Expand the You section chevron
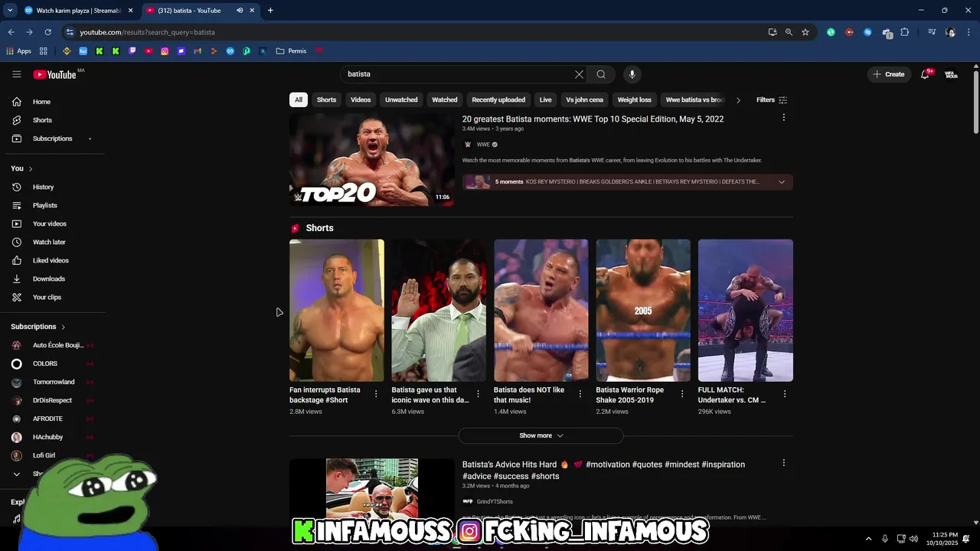Image resolution: width=980 pixels, height=551 pixels. [x=31, y=168]
